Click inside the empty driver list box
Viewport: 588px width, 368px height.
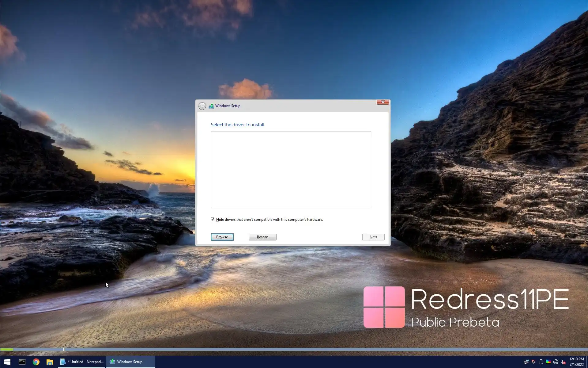pos(291,170)
